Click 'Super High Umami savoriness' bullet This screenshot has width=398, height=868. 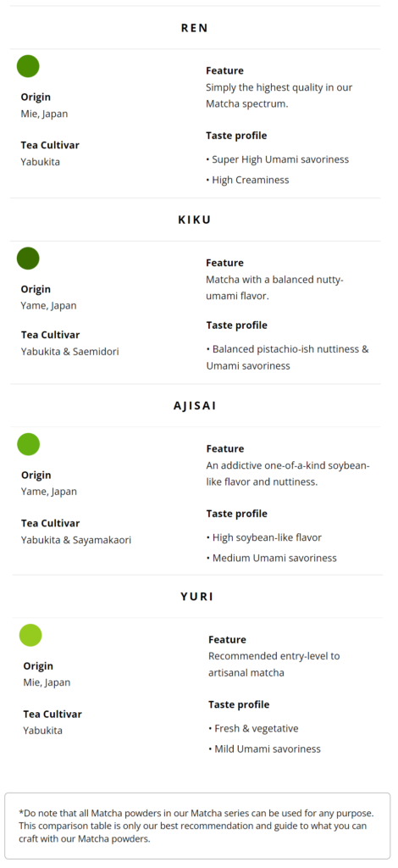(x=278, y=159)
